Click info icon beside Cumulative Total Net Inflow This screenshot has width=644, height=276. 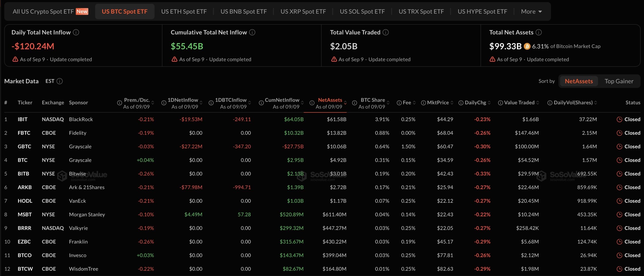pyautogui.click(x=252, y=32)
